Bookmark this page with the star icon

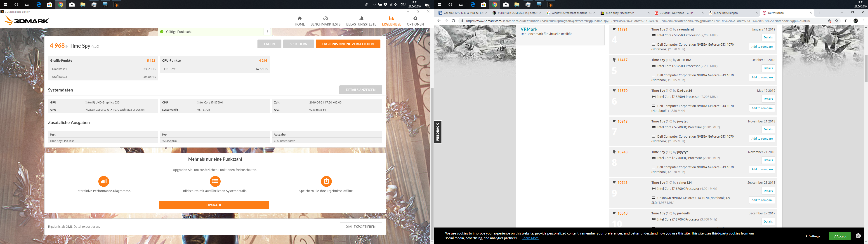[836, 21]
